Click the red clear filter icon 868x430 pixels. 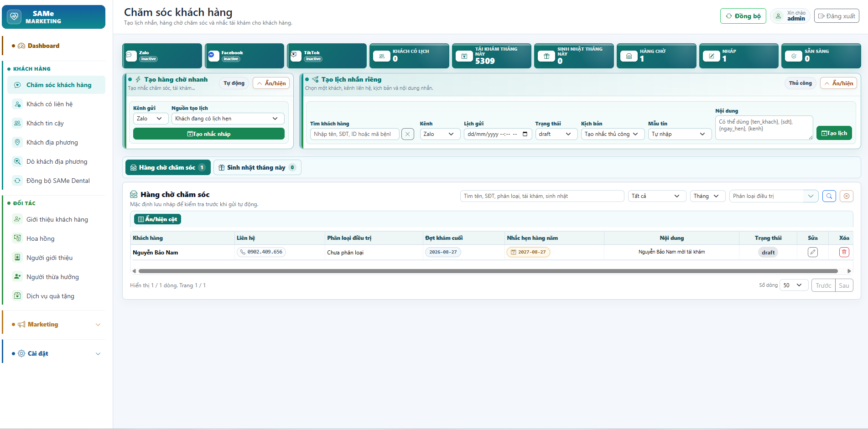click(x=847, y=196)
